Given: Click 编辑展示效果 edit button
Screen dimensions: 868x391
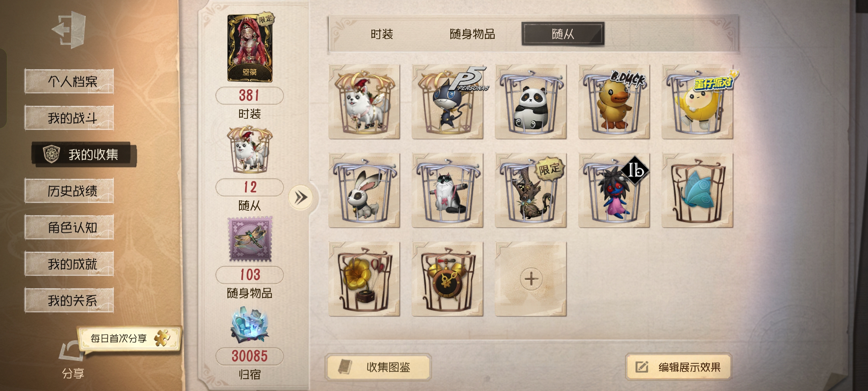Looking at the screenshot, I should pyautogui.click(x=679, y=367).
